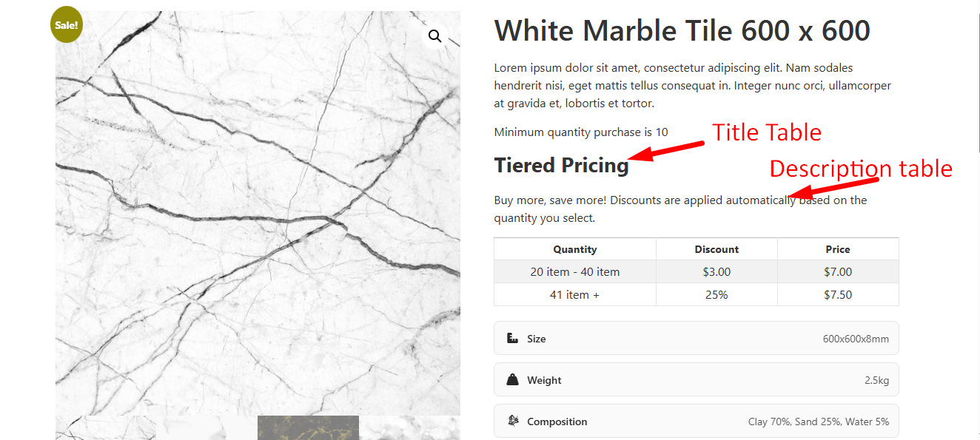Click the $7.50 price cell
This screenshot has height=440, width=980.
[838, 295]
